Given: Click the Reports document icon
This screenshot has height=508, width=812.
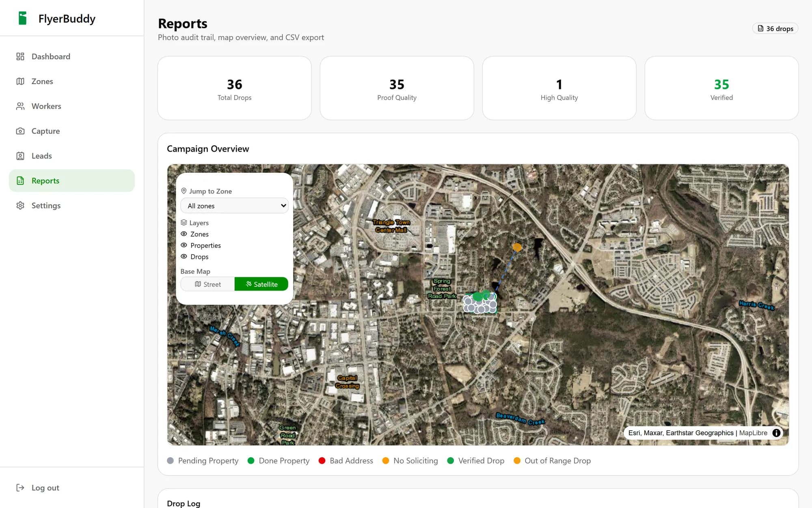Looking at the screenshot, I should coord(20,180).
